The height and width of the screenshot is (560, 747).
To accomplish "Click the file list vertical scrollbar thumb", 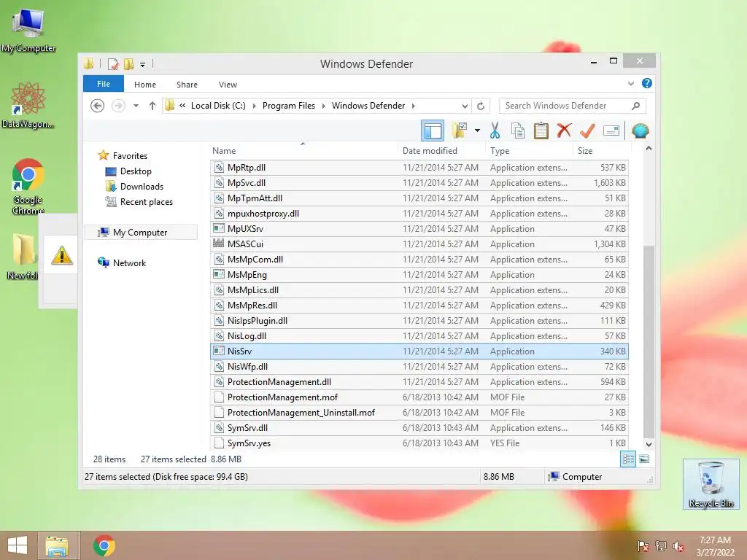I will tap(649, 341).
